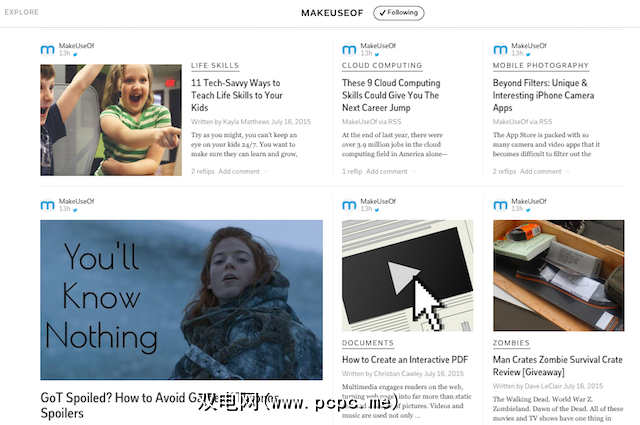This screenshot has height=425, width=640.
Task: Click MakeUseOf via RSS under Cloud Computing article
Action: (x=371, y=122)
